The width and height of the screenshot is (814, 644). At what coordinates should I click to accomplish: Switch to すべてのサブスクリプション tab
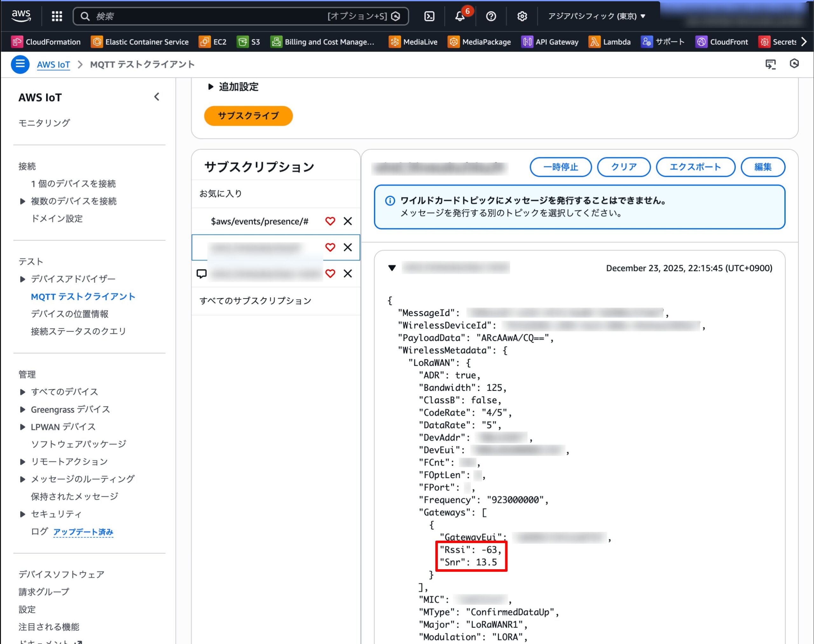(x=256, y=301)
